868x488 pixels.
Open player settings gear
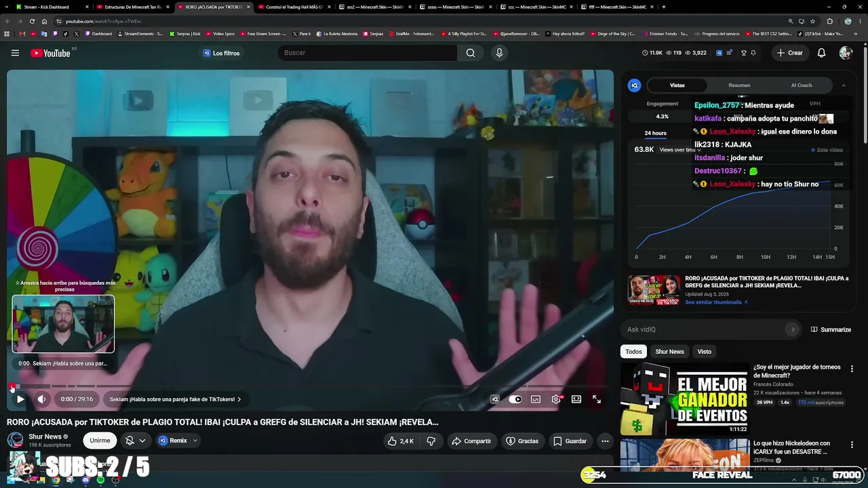(x=556, y=399)
